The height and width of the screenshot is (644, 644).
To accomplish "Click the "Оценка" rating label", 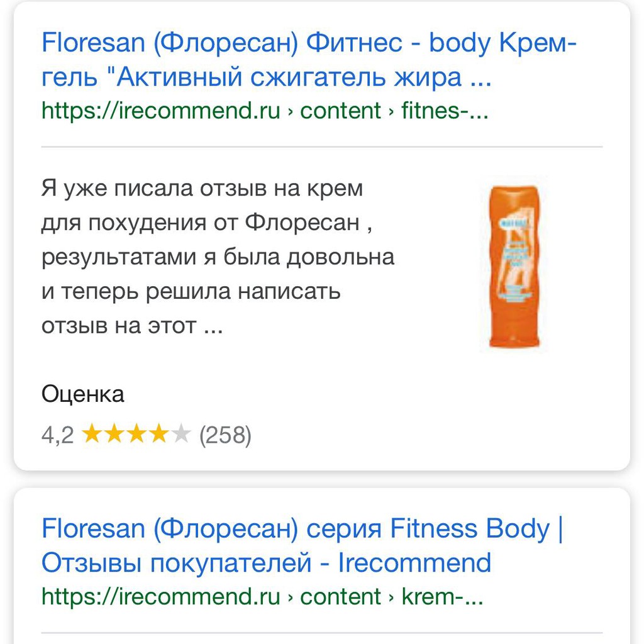I will [x=83, y=394].
